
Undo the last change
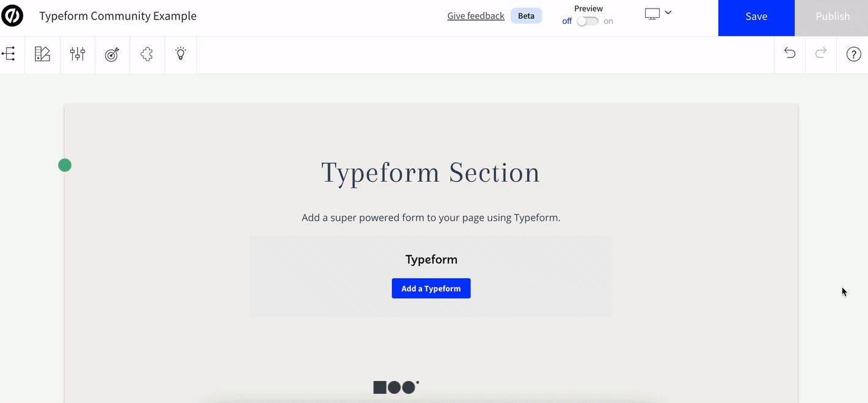790,53
